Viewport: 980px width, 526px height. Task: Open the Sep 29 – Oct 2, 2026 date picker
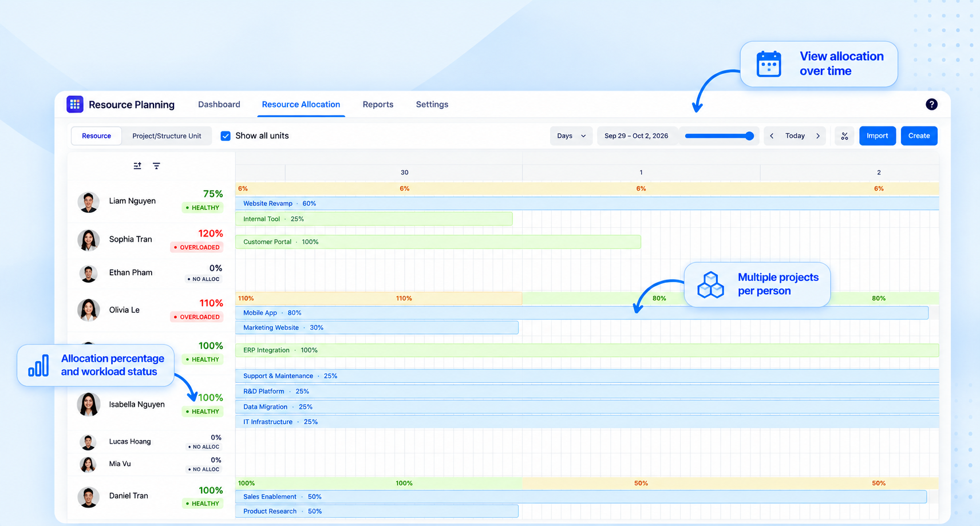[x=636, y=136]
